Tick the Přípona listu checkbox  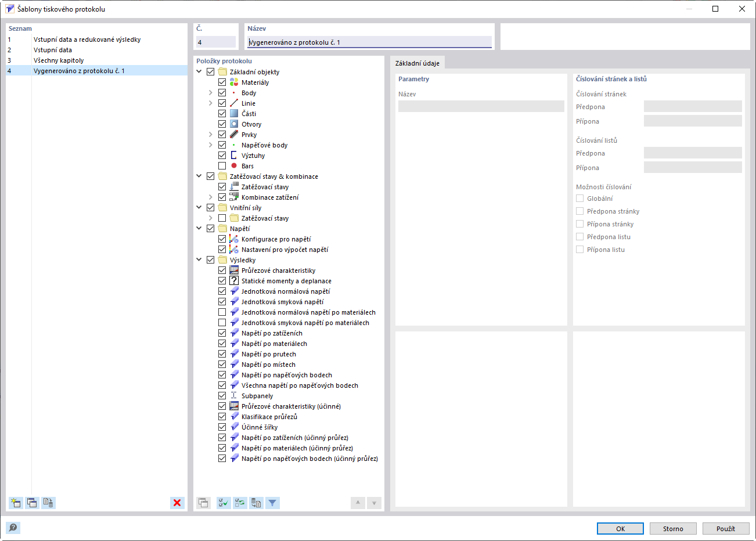[579, 250]
